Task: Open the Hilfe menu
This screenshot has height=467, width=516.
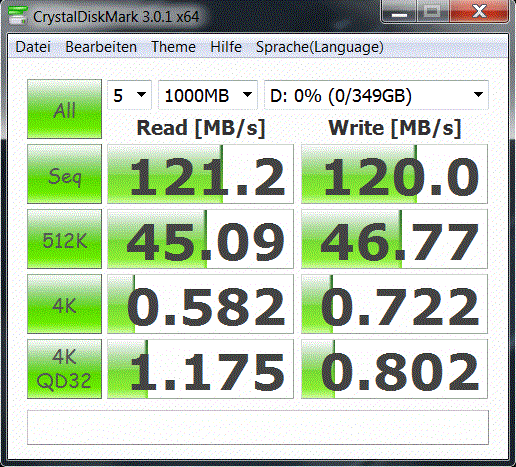Action: pyautogui.click(x=226, y=47)
